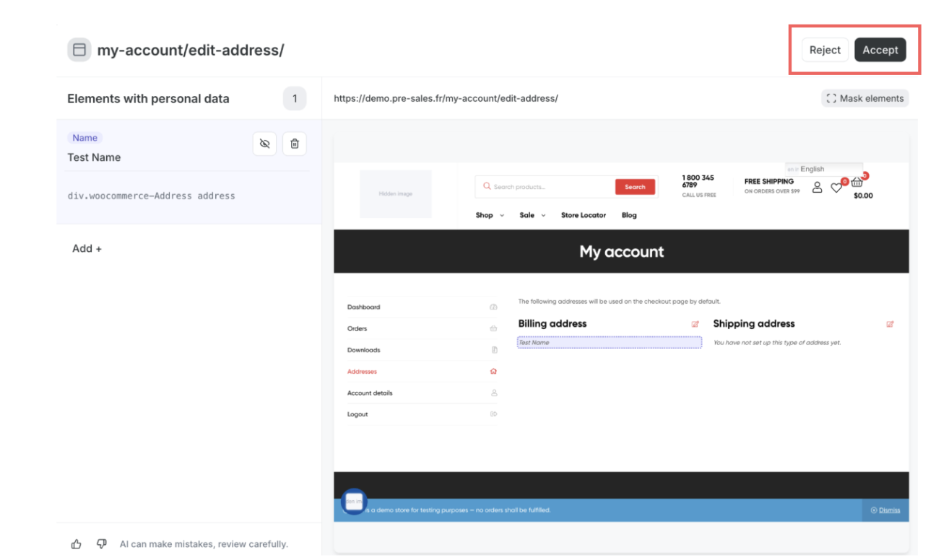Select the highlighted Test Name billing field
The width and height of the screenshot is (949, 560).
point(610,343)
